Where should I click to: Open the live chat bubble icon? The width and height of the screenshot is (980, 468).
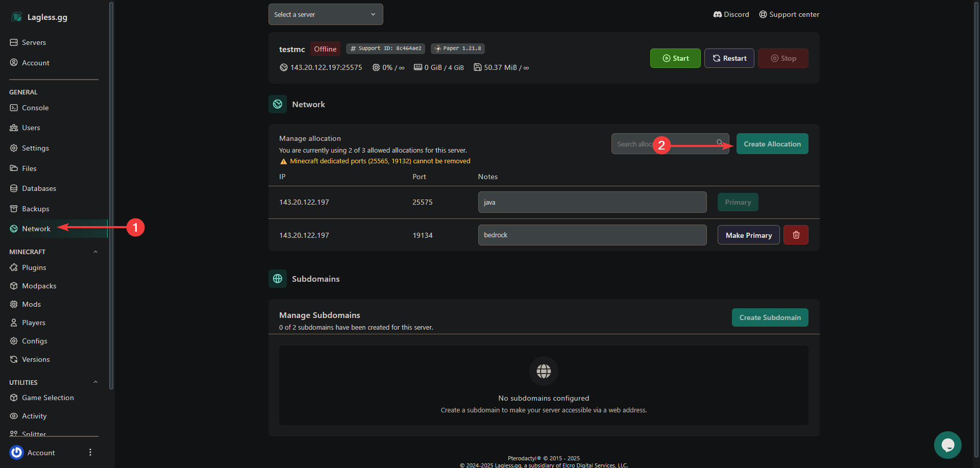[x=947, y=445]
